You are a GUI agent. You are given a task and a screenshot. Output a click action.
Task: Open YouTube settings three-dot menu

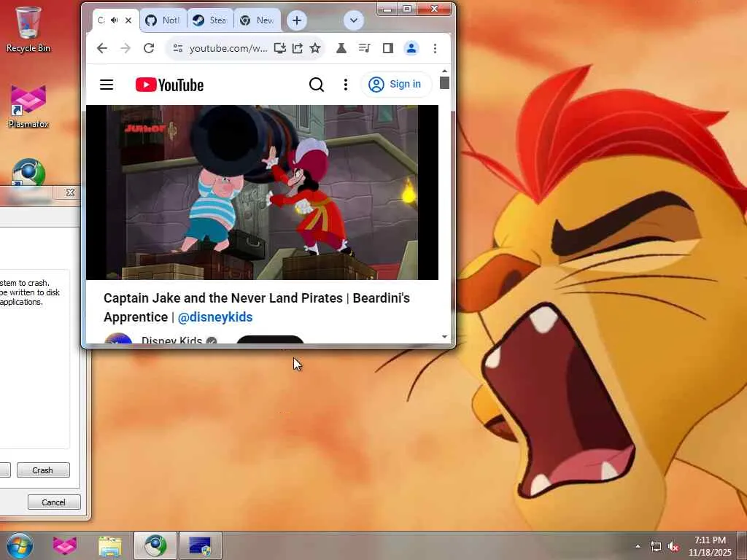[x=345, y=85]
